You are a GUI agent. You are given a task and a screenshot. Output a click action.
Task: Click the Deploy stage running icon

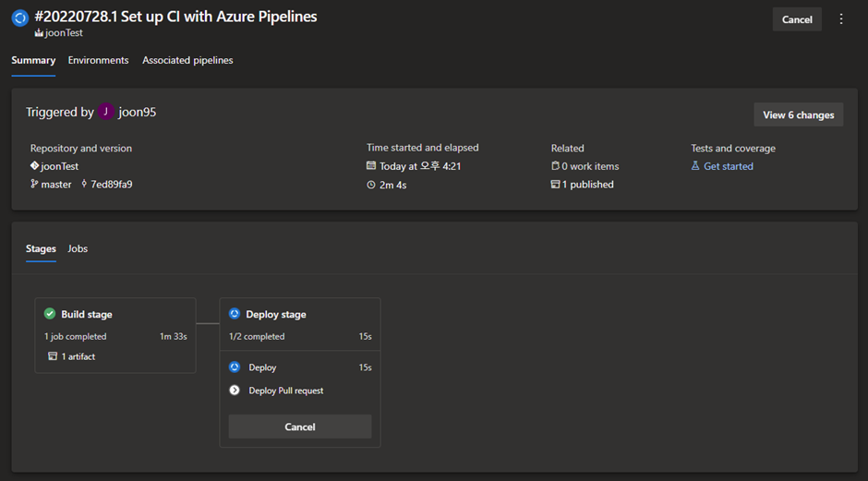pyautogui.click(x=235, y=314)
